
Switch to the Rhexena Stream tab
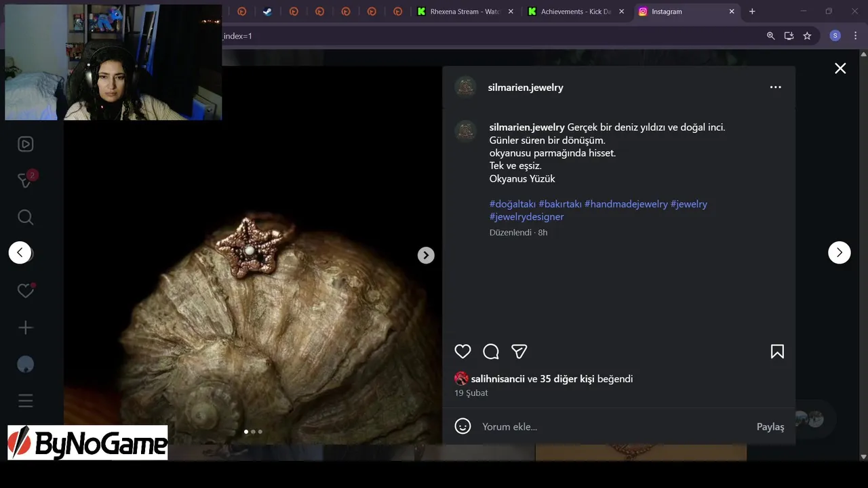[x=465, y=12]
